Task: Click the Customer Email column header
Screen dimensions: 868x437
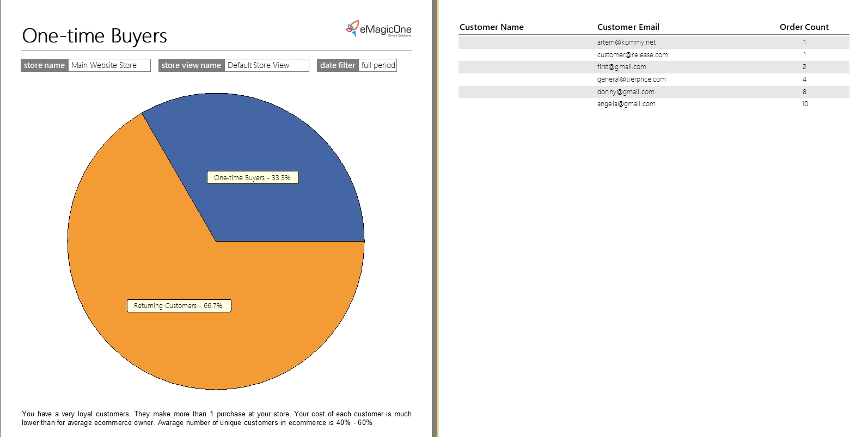Action: [x=628, y=27]
